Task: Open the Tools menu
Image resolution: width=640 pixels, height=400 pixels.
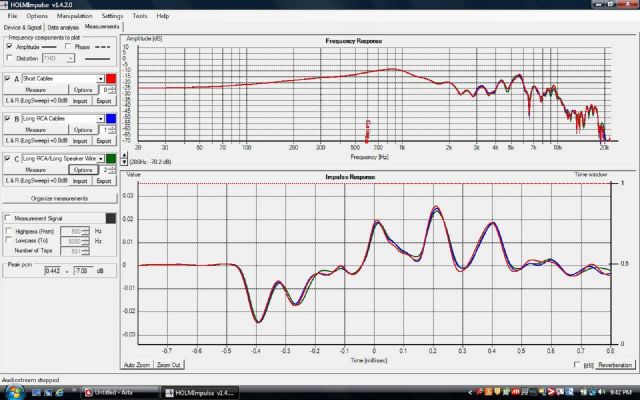Action: tap(140, 16)
